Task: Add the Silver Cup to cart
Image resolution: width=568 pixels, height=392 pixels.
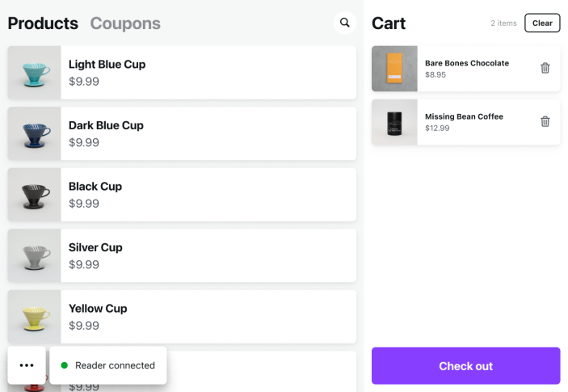Action: (208, 255)
